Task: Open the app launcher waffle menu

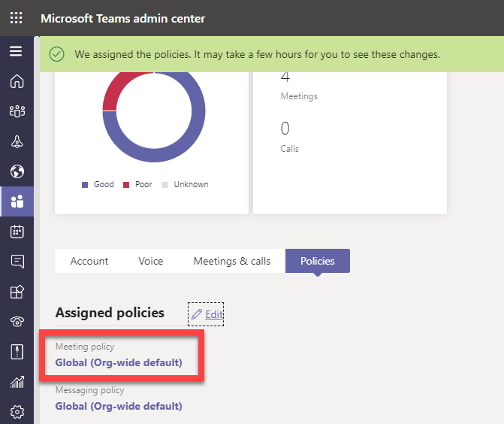Action: coord(17,18)
